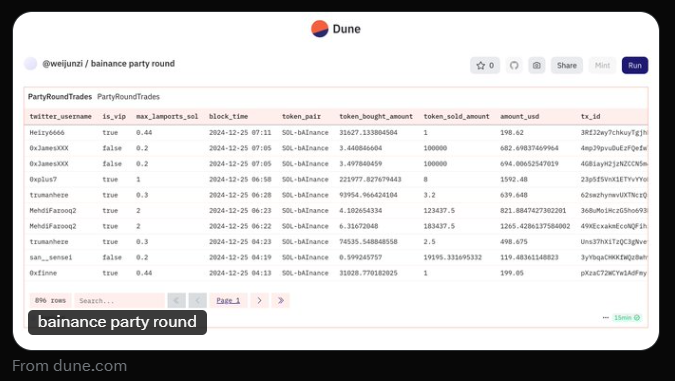Click the 15min refresh status badge

pyautogui.click(x=627, y=318)
